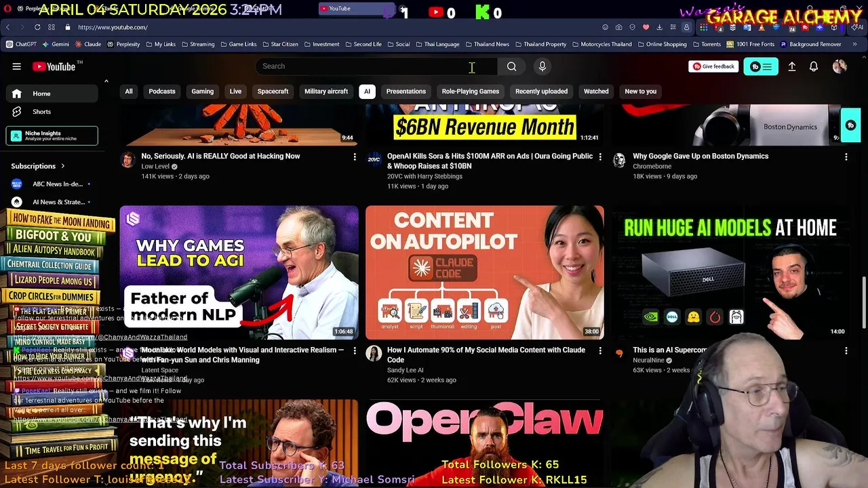Open options for OpenAI Kills Sora video

tap(600, 157)
